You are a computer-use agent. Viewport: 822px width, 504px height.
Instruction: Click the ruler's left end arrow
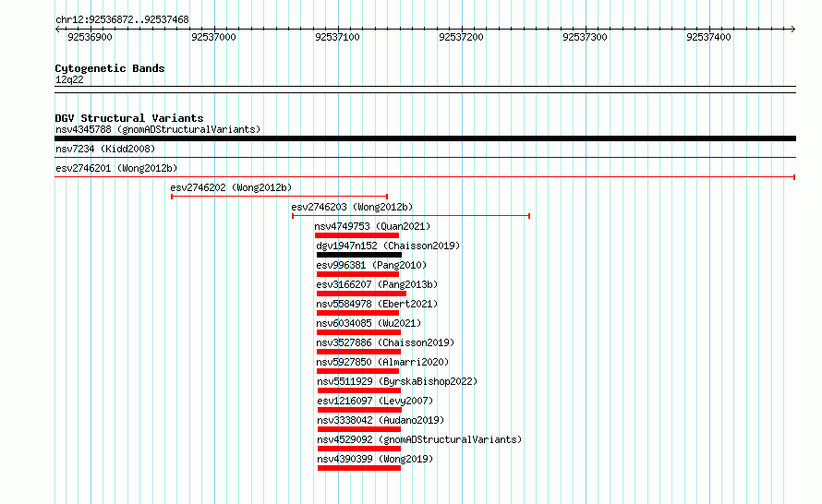point(57,29)
